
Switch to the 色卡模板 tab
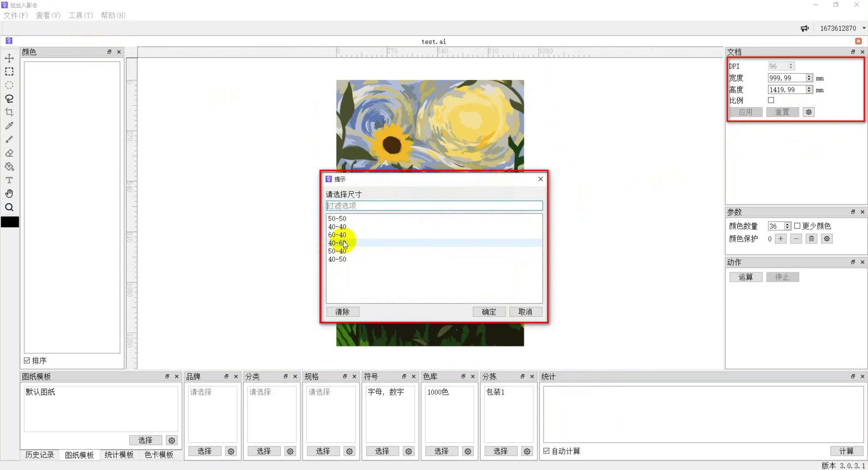(159, 455)
